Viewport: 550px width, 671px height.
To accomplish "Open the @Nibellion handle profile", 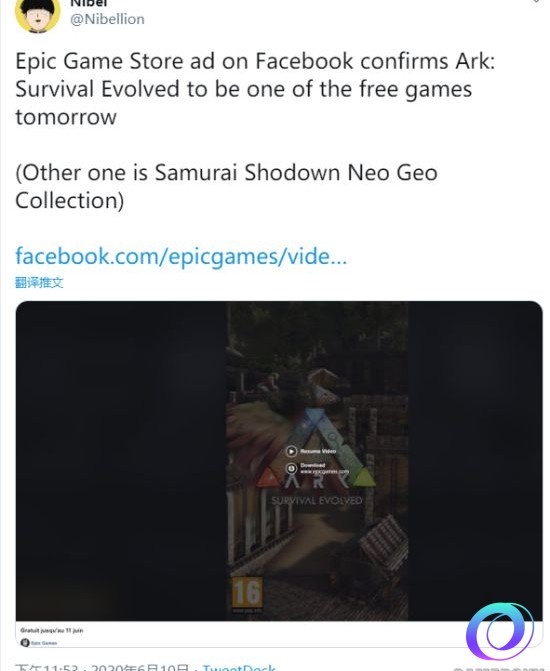I will click(107, 19).
